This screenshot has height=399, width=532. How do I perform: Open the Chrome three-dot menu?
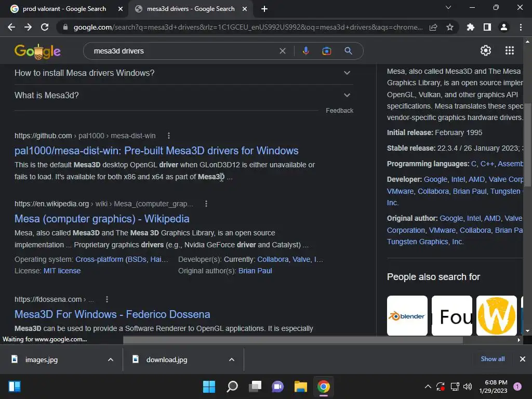click(521, 27)
